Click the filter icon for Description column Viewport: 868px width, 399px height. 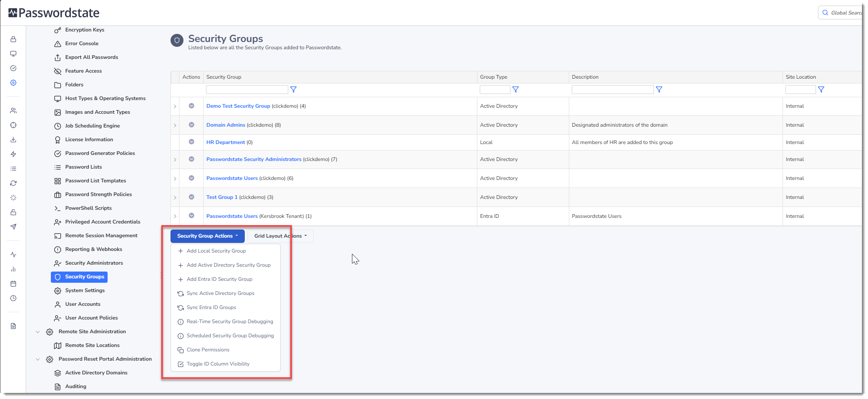(659, 90)
